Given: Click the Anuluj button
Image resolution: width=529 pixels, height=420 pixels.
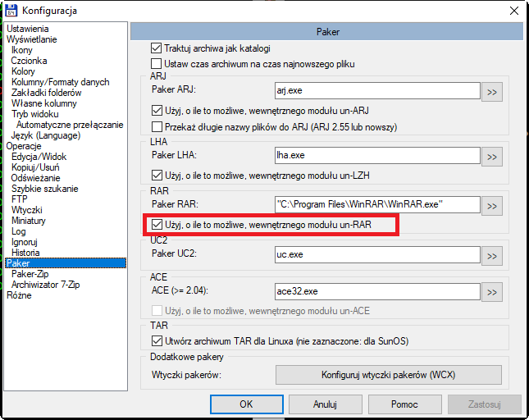Looking at the screenshot, I should click(x=326, y=404).
